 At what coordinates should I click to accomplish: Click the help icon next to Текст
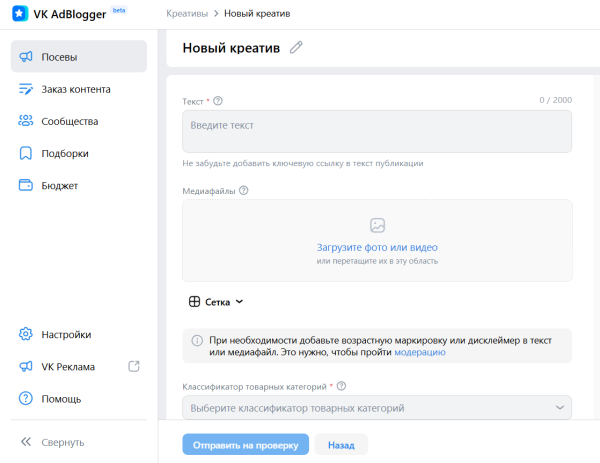[218, 101]
